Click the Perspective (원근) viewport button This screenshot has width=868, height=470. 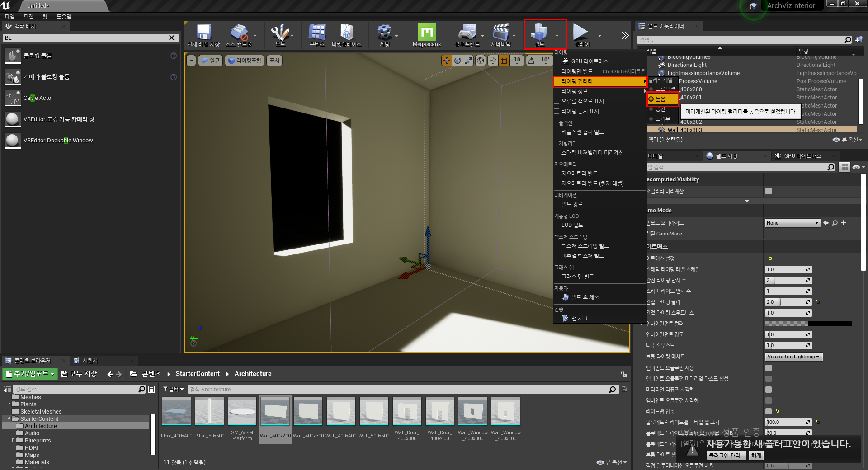pyautogui.click(x=210, y=61)
